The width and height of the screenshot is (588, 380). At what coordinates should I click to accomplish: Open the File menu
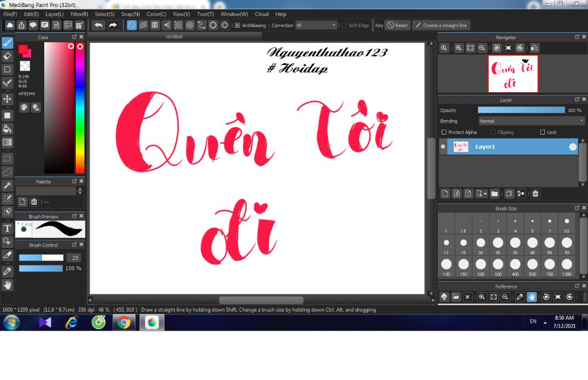point(10,14)
